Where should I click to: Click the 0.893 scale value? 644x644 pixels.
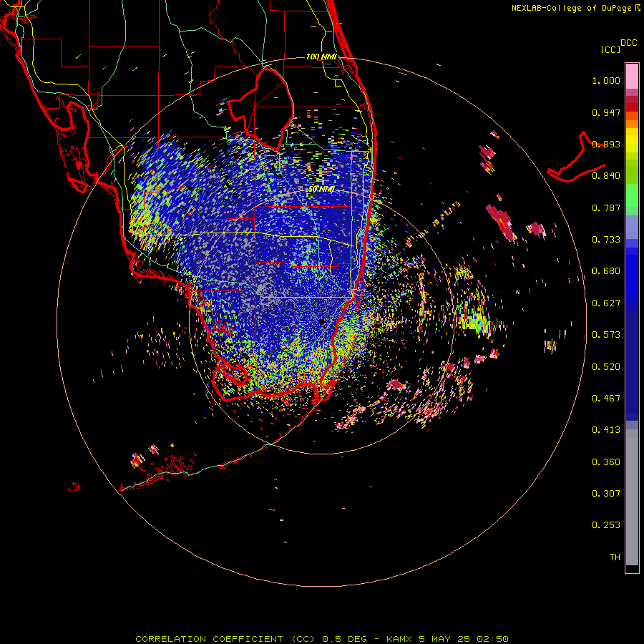tap(606, 144)
